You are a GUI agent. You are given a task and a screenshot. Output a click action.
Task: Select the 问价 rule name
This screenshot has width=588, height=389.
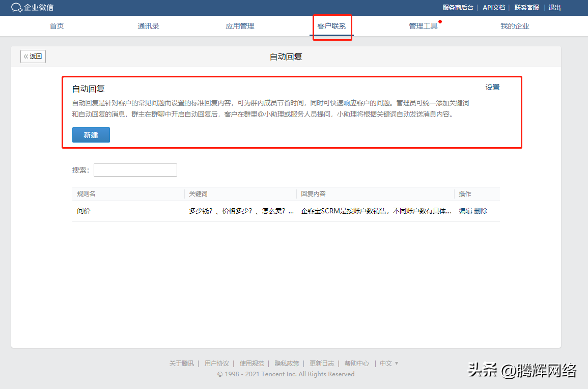pyautogui.click(x=83, y=211)
